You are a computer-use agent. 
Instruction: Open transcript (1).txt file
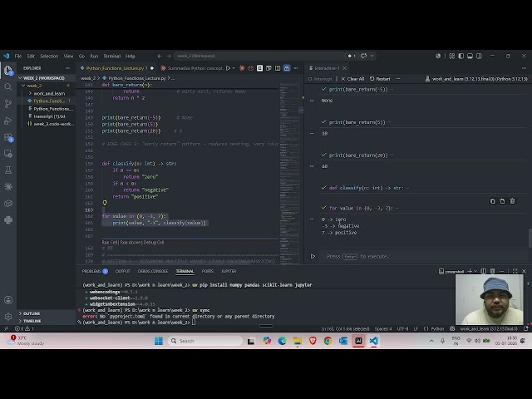[49, 116]
